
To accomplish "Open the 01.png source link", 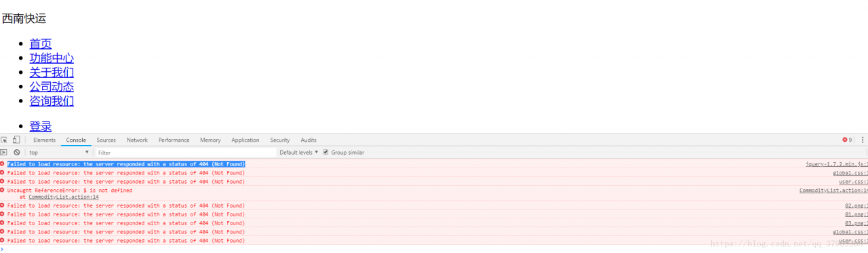I will tap(856, 214).
